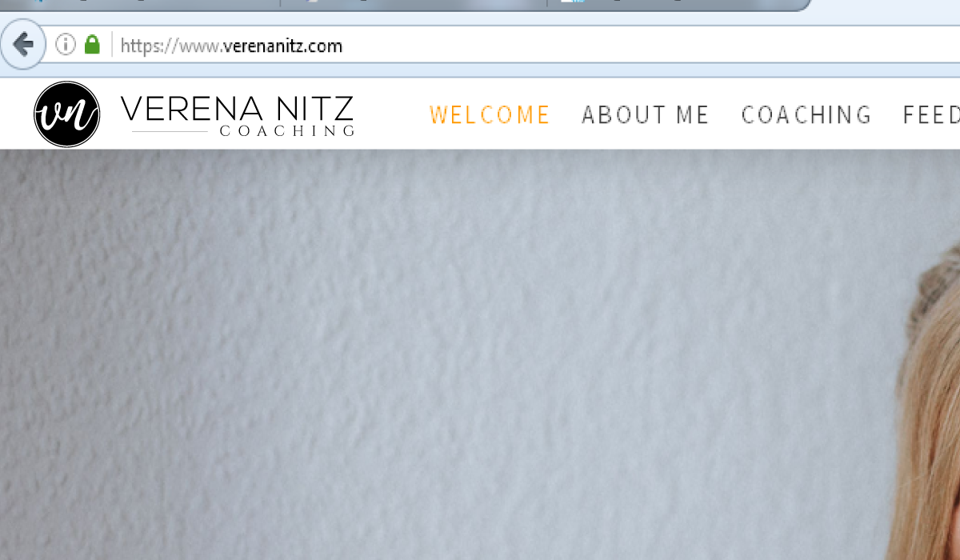Click the small COACHING subtitle under the logo
The width and height of the screenshot is (960, 560).
point(286,131)
